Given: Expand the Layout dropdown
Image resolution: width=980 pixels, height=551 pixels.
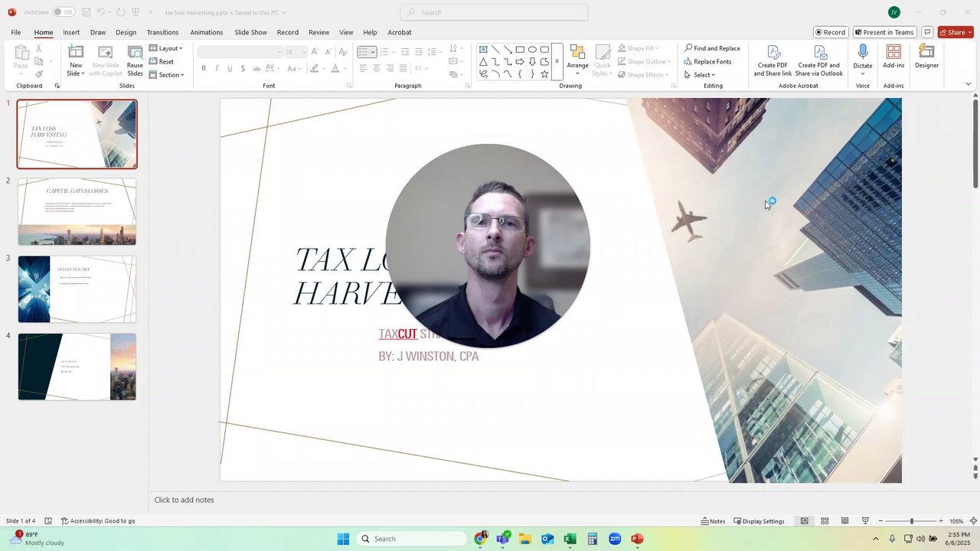Looking at the screenshot, I should (166, 48).
